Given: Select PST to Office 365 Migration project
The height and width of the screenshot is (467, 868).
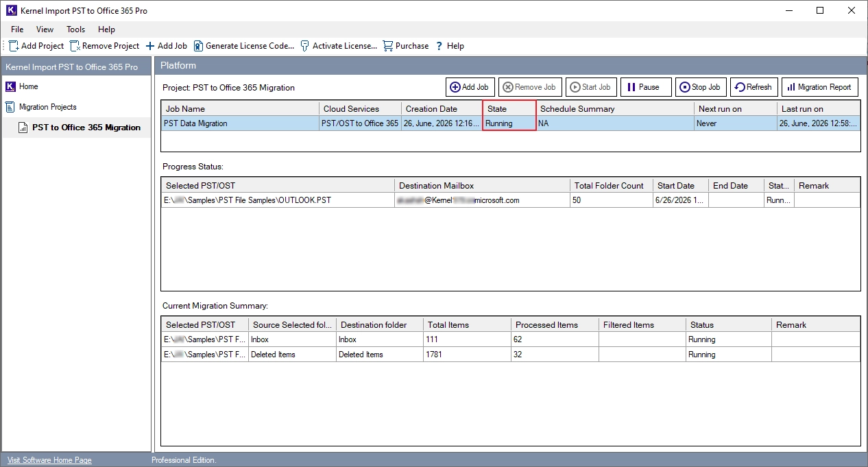Looking at the screenshot, I should (86, 128).
